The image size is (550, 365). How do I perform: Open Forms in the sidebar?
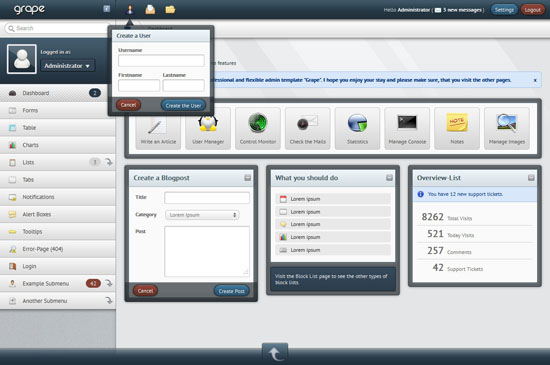coord(58,110)
